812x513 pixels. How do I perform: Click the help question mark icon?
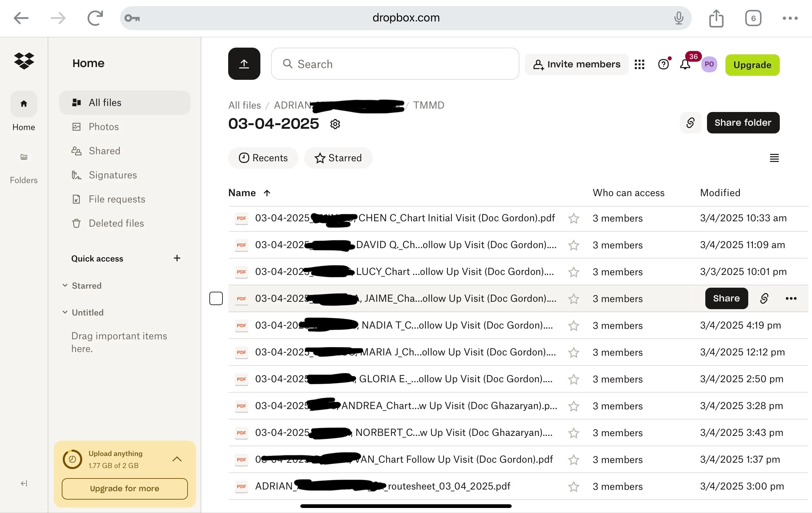663,64
